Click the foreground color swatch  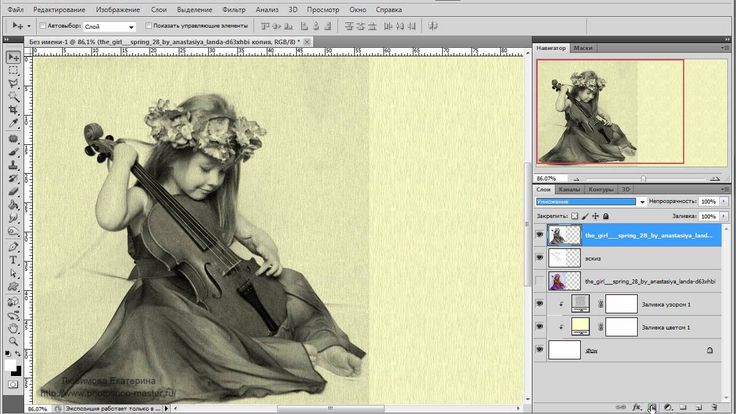point(10,365)
